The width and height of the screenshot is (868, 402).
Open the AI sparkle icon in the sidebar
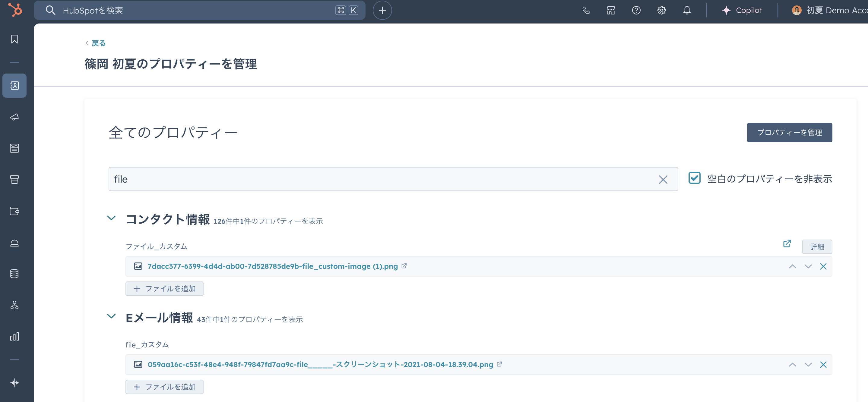click(x=14, y=383)
